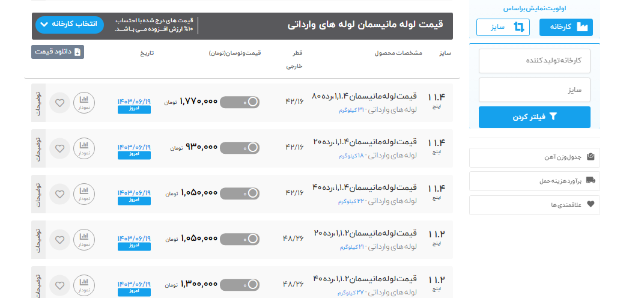
Task: Click دانلود قیمت download button
Action: coord(58,52)
